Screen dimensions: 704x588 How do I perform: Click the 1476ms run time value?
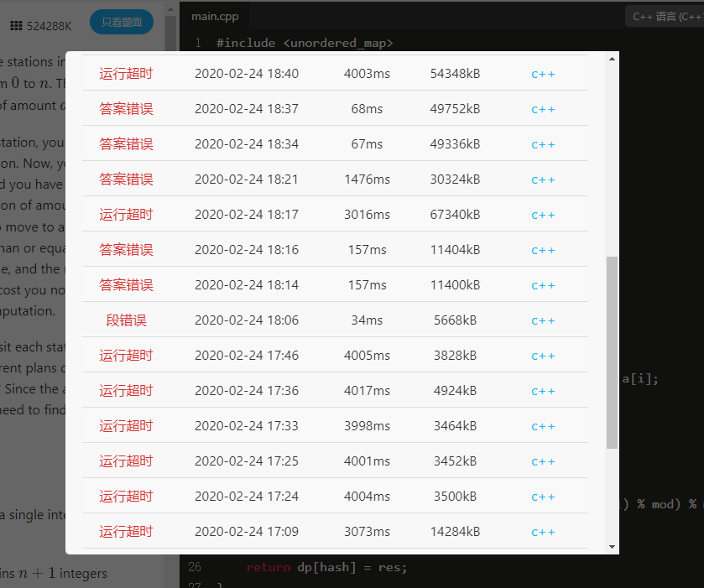pyautogui.click(x=367, y=180)
